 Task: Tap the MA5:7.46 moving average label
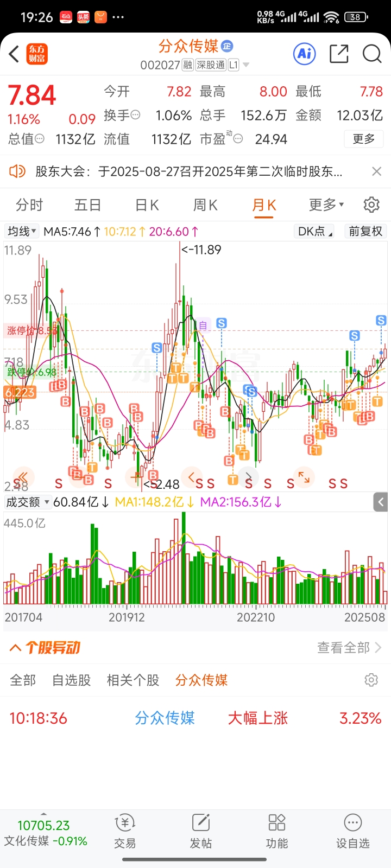click(x=72, y=232)
